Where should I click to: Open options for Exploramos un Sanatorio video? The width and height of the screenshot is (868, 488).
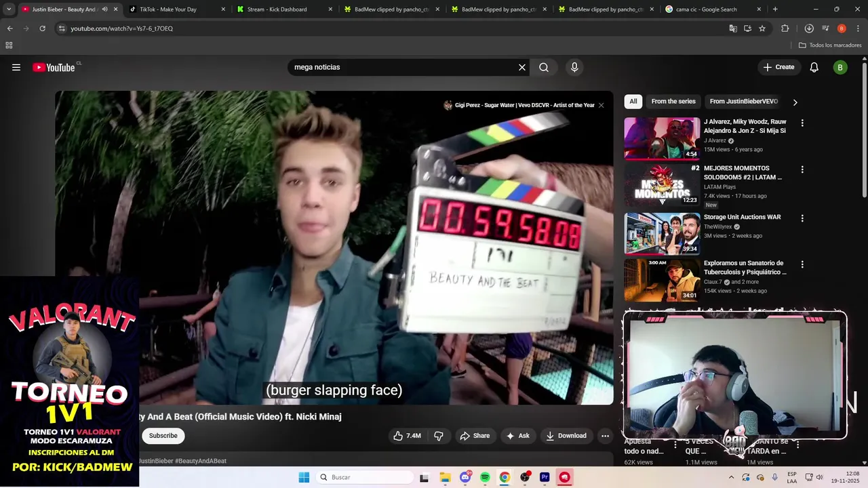coord(802,264)
